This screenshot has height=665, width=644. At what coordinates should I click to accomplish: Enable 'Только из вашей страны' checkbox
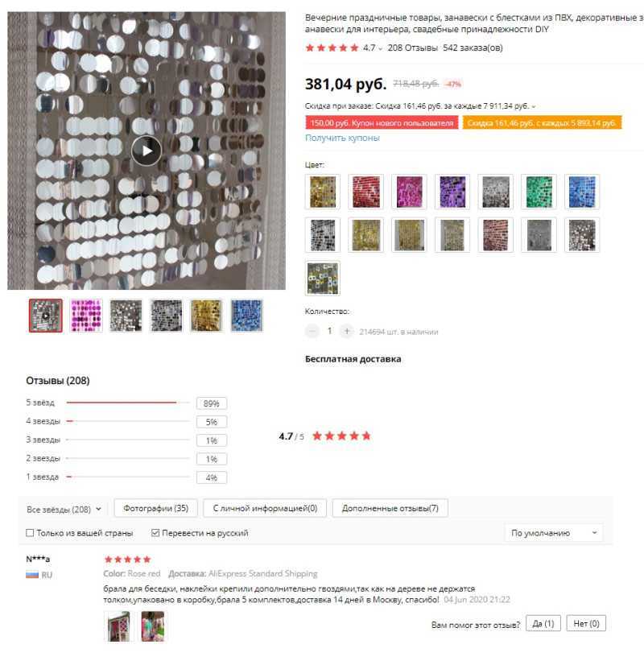pyautogui.click(x=30, y=533)
